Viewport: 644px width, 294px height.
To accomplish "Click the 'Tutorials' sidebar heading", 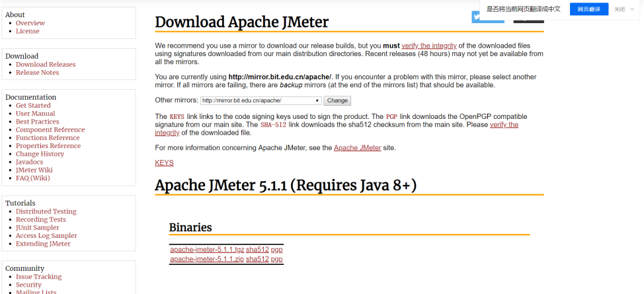I will point(20,203).
